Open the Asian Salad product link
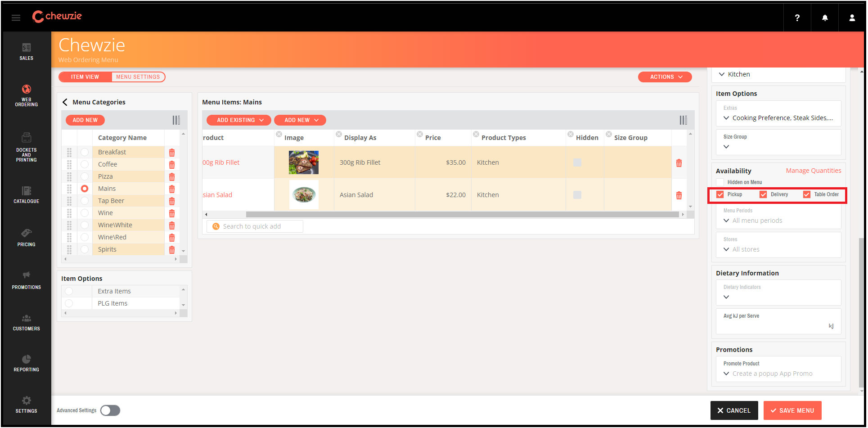The height and width of the screenshot is (428, 868). (217, 195)
